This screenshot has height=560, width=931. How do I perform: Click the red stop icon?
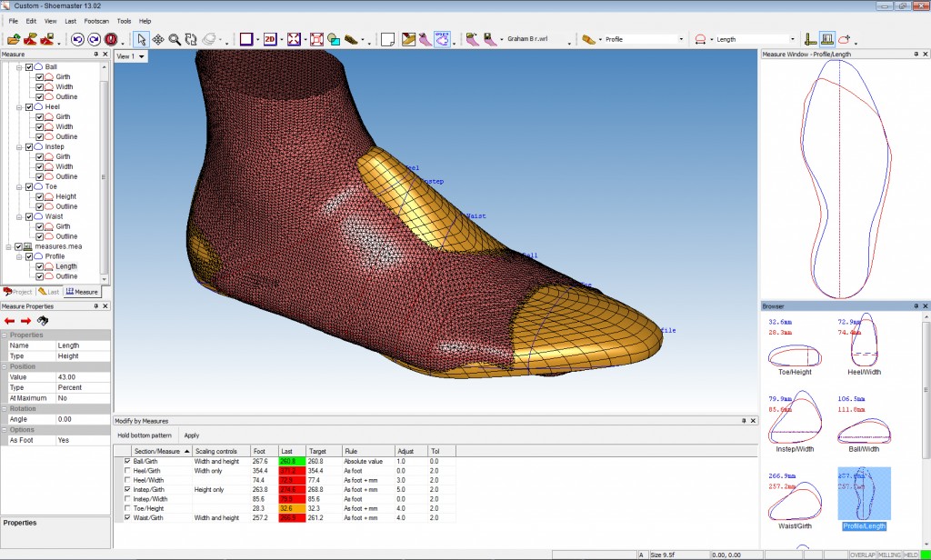111,39
